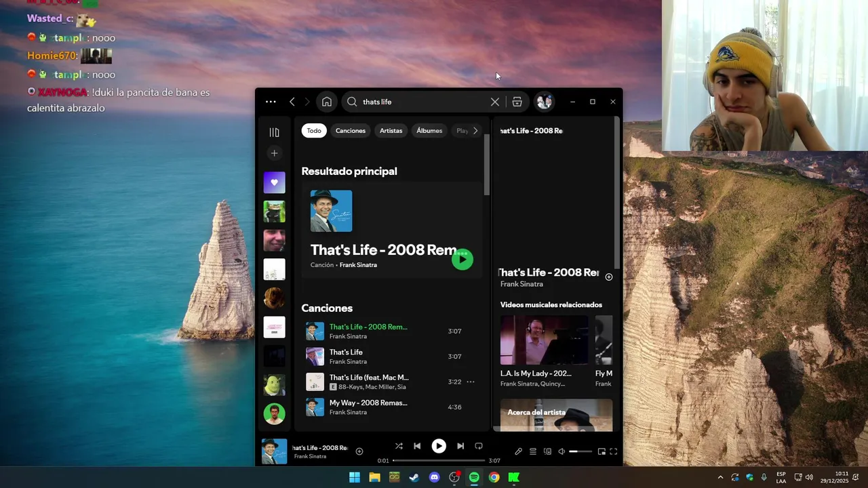Open '88-Keys, Mac Miller, Sia' artists text
The height and width of the screenshot is (488, 868).
[x=372, y=387]
